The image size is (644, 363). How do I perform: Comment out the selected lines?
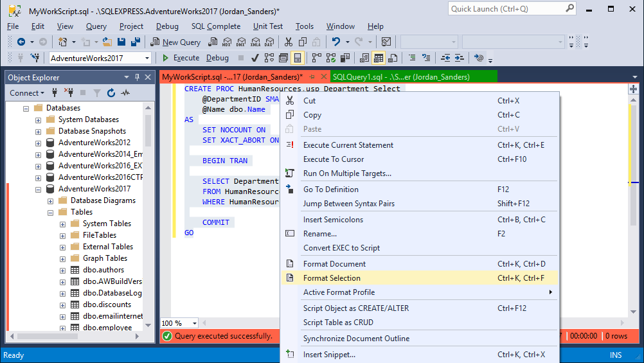click(412, 58)
